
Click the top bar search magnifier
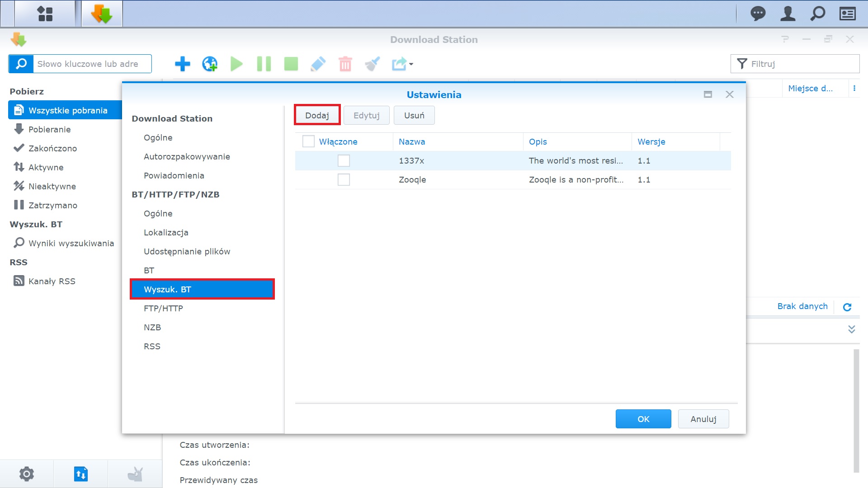pyautogui.click(x=818, y=14)
